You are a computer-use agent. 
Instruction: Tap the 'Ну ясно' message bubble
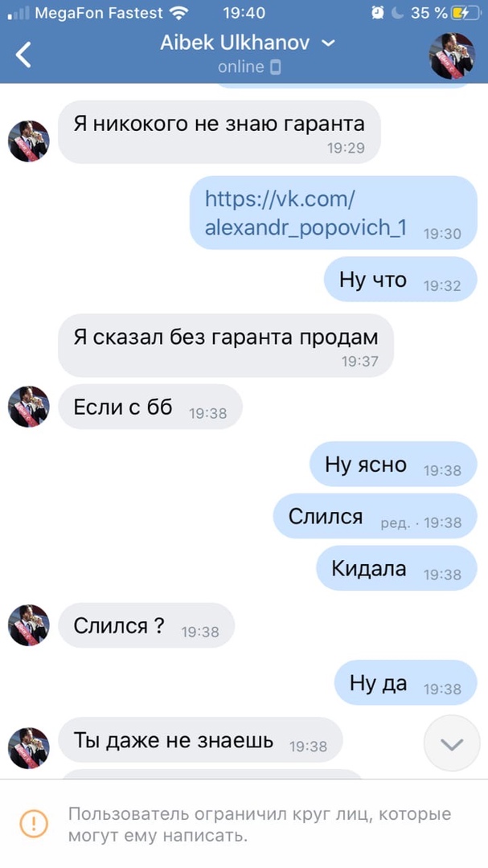393,465
